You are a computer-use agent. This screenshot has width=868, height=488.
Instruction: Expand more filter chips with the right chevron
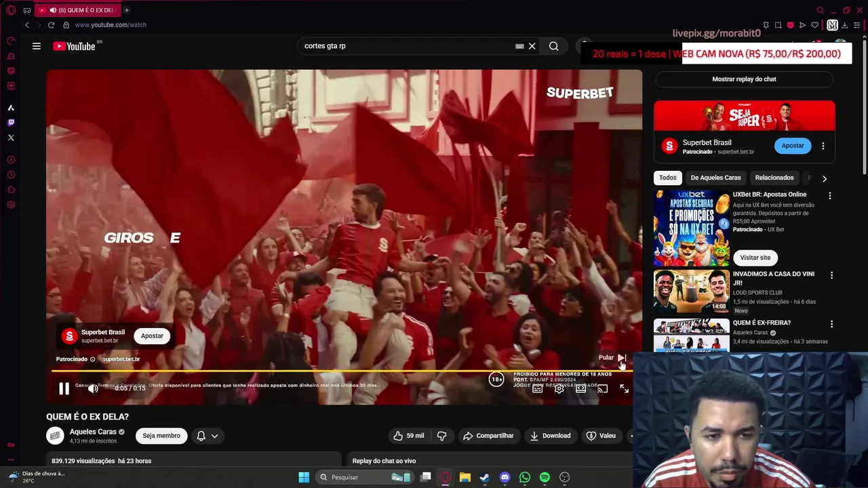pyautogui.click(x=825, y=178)
